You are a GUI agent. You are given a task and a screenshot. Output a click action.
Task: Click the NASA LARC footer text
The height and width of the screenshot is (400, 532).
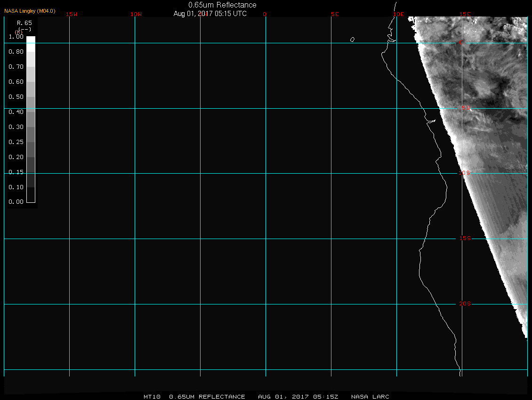point(370,397)
